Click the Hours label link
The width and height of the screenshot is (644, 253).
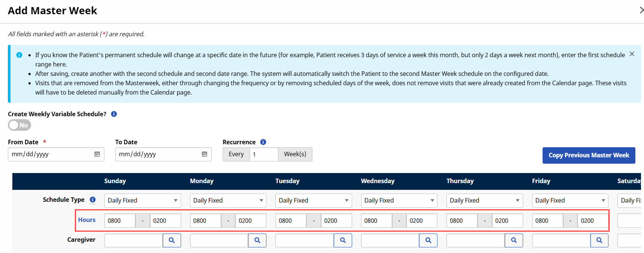(87, 220)
